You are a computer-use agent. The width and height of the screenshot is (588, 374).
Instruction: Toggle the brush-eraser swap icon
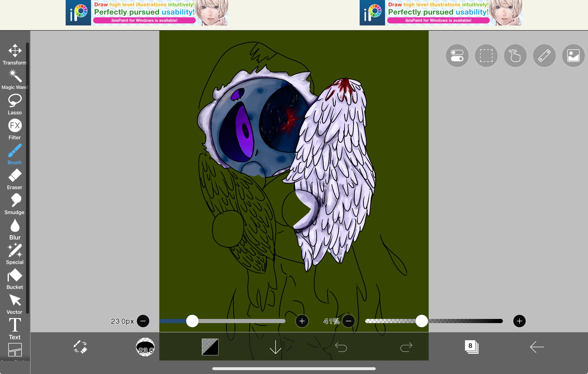(80, 347)
